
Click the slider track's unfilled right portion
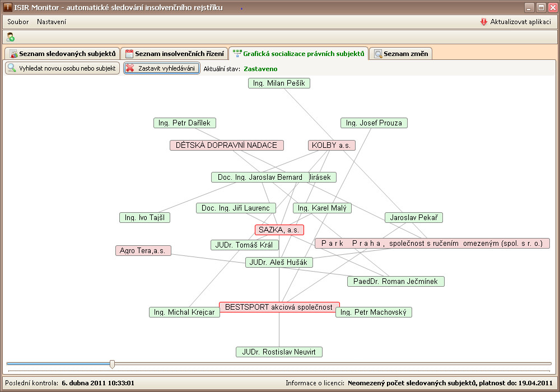pos(333,364)
